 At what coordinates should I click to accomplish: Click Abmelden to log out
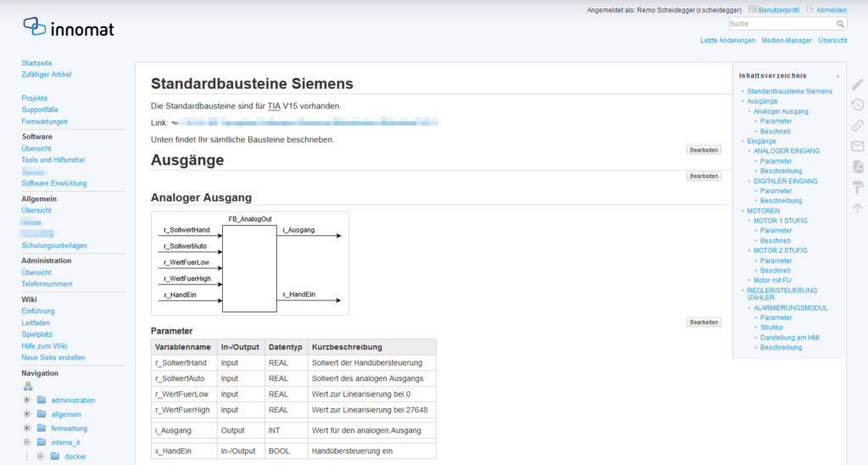point(831,10)
